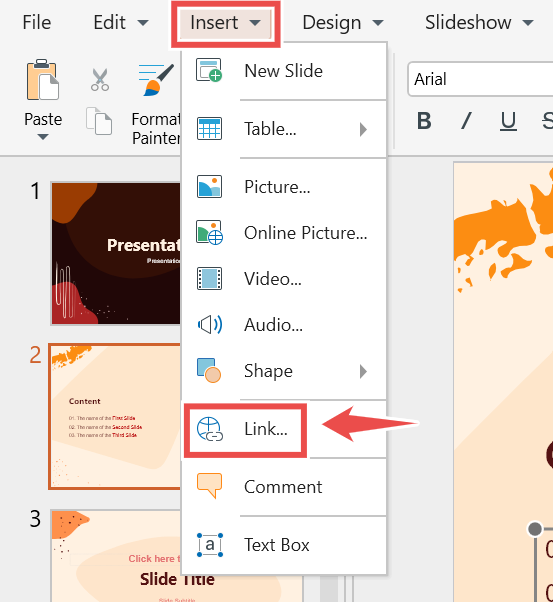Open the Design menu
The image size is (553, 602).
(343, 22)
